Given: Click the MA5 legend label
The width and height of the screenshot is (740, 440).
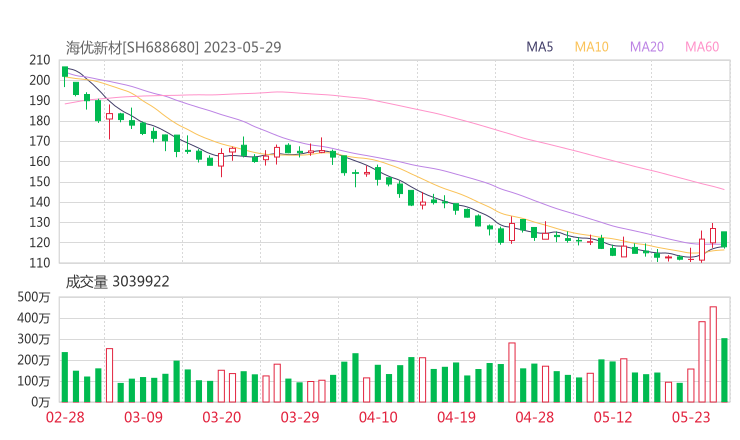Looking at the screenshot, I should pos(539,47).
